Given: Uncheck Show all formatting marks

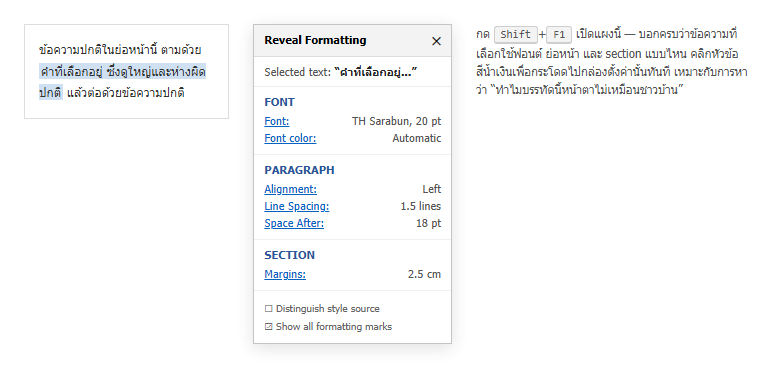Looking at the screenshot, I should [269, 327].
